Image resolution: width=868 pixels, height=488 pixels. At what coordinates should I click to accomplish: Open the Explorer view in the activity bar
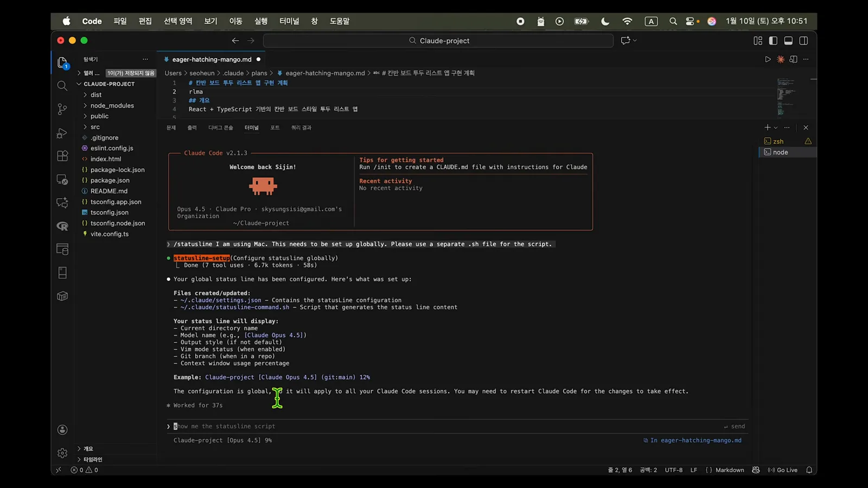coord(62,63)
